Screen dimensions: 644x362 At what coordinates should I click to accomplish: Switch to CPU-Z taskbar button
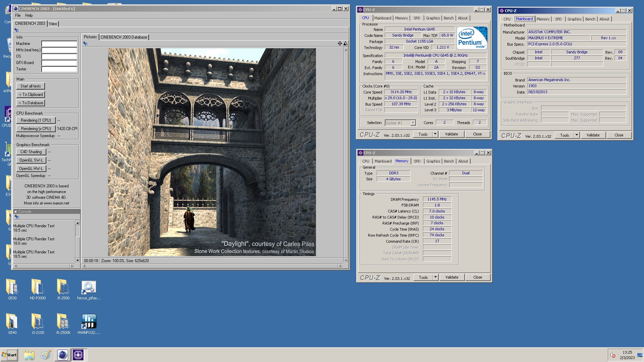[x=78, y=355]
